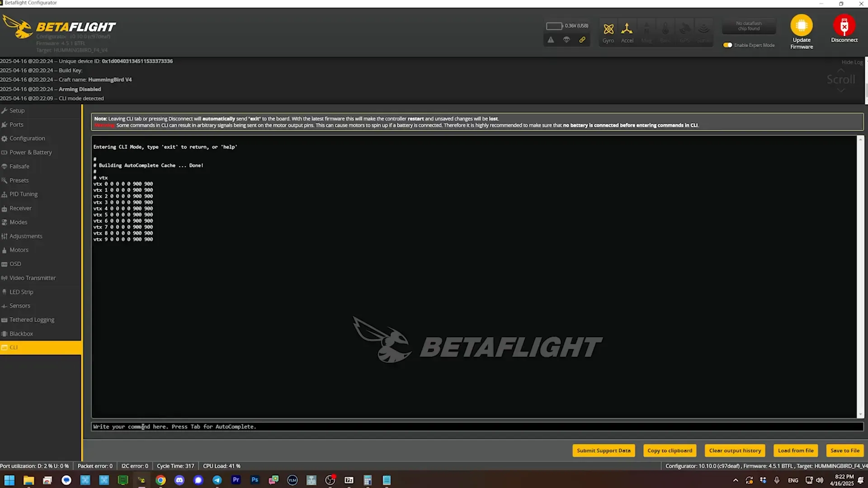Click the 'I2C error: 0' status entry

click(x=135, y=466)
